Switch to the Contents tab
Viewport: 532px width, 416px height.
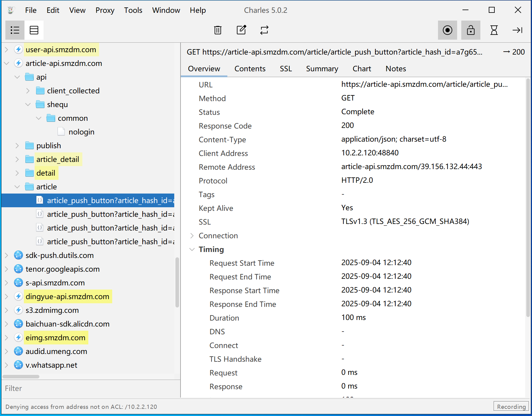point(250,69)
